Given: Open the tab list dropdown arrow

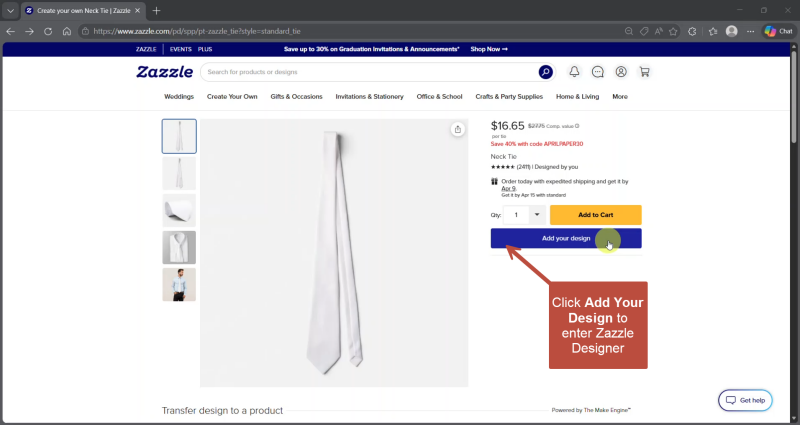Looking at the screenshot, I should (x=10, y=11).
